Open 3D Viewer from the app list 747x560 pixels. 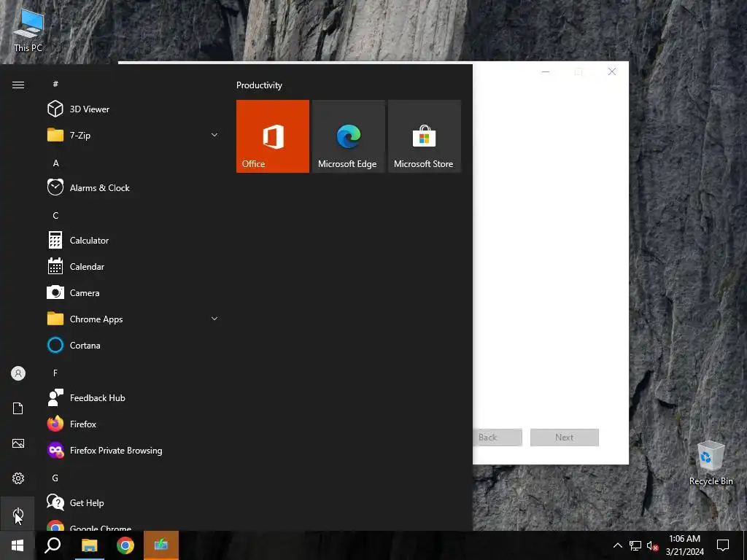133,109
